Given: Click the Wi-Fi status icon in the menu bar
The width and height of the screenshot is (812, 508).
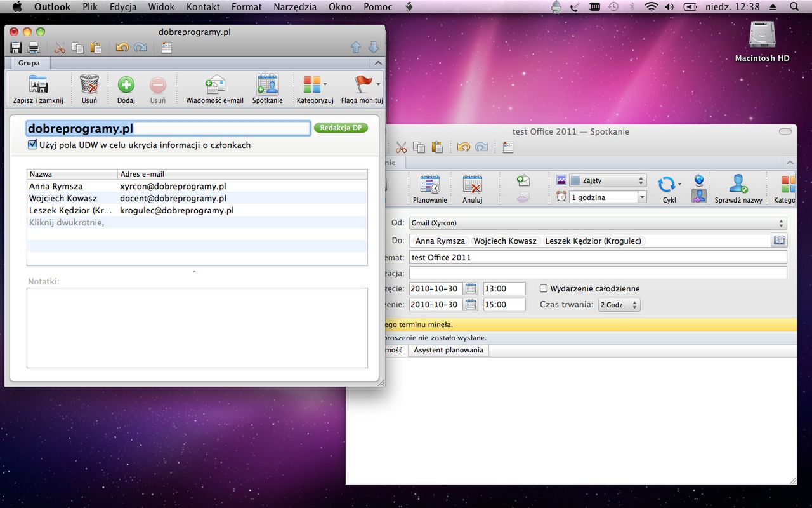Looking at the screenshot, I should (x=651, y=7).
